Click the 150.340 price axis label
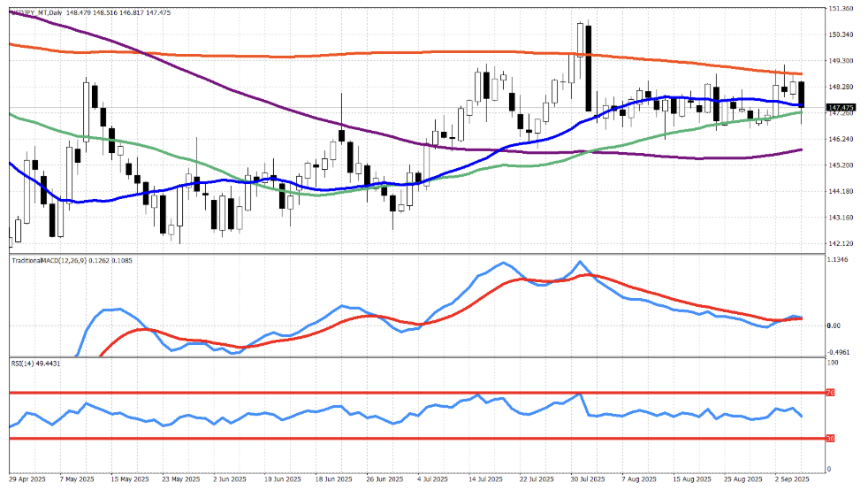868x490 pixels. [843, 35]
